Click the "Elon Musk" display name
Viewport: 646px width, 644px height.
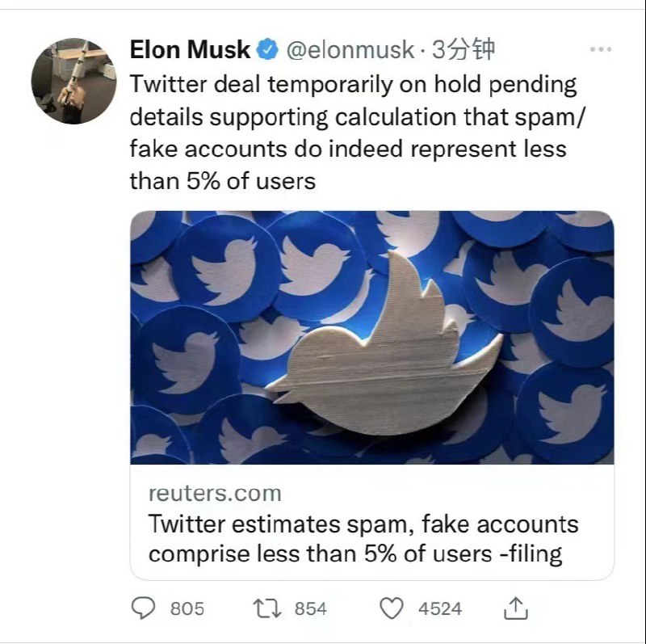tap(190, 50)
